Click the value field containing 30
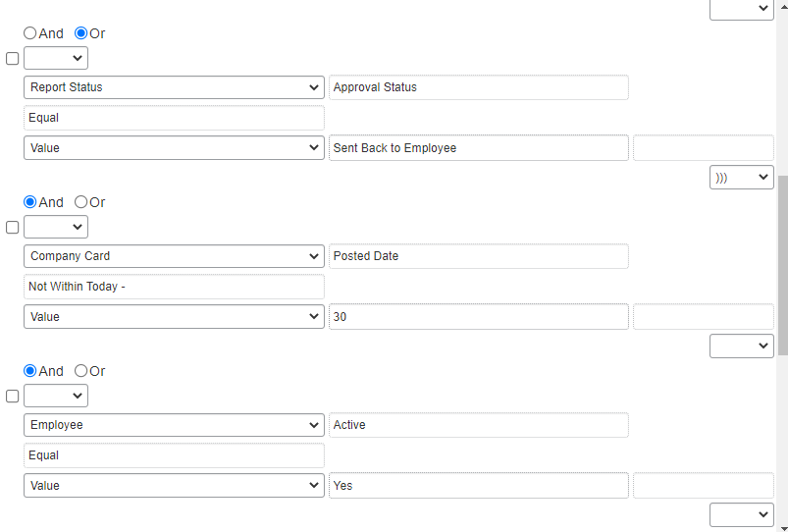788x532 pixels. (479, 317)
